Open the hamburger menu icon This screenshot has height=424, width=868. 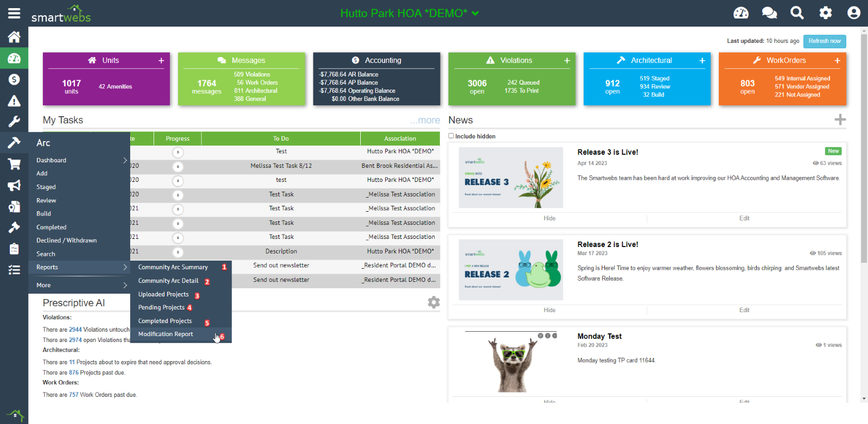tap(14, 13)
